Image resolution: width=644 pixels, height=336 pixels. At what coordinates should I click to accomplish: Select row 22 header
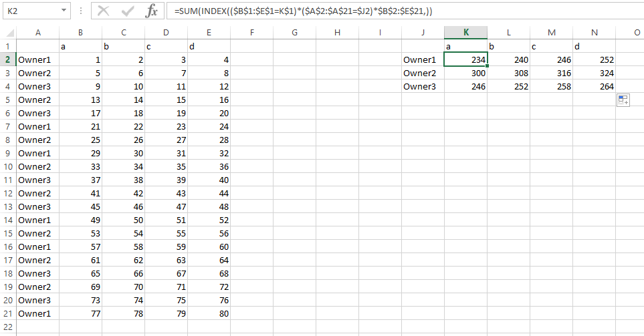click(x=8, y=327)
